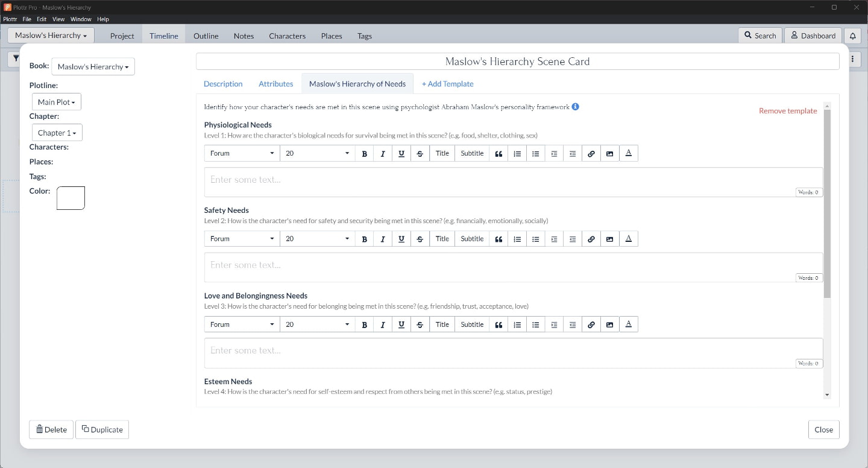Click the scroll down arrow of template scrollbar
Screen dimensions: 868x468
click(x=827, y=394)
